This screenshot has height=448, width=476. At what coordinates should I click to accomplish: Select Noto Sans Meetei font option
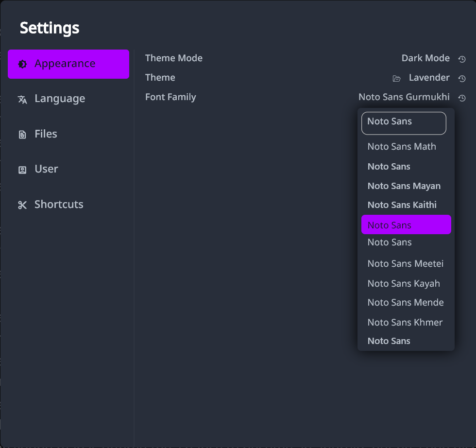(x=406, y=263)
